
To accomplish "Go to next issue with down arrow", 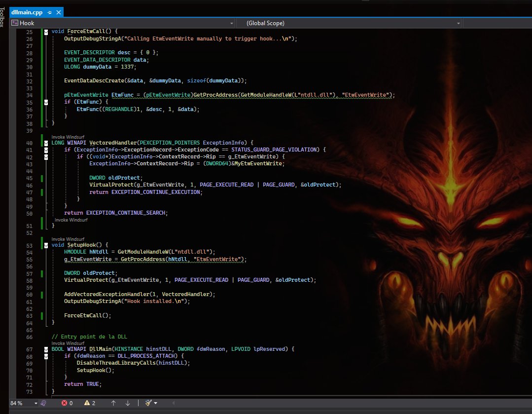I will 128,403.
